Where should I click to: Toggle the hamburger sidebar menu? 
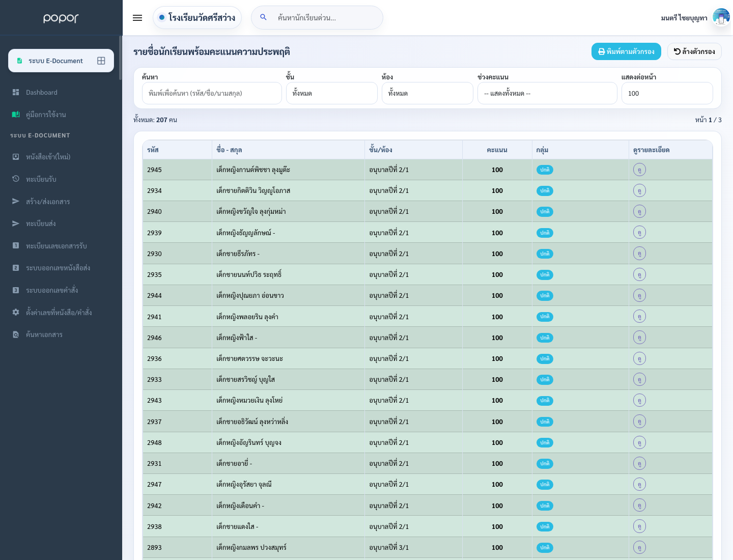coord(137,18)
